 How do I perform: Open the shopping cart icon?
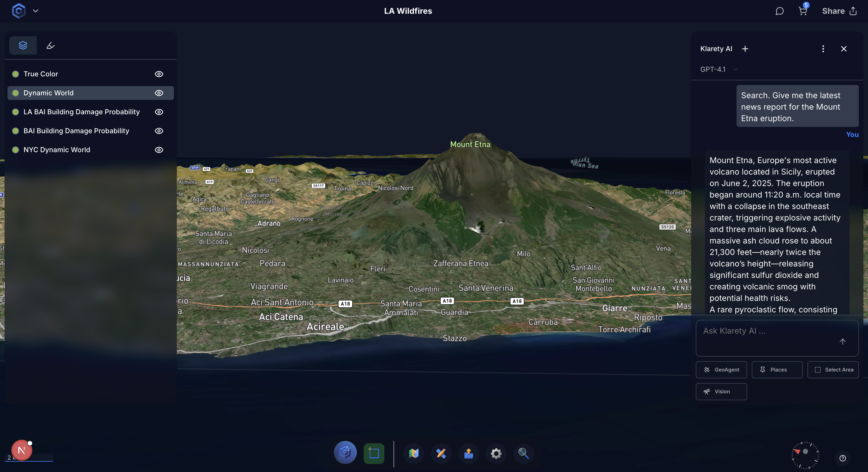803,11
